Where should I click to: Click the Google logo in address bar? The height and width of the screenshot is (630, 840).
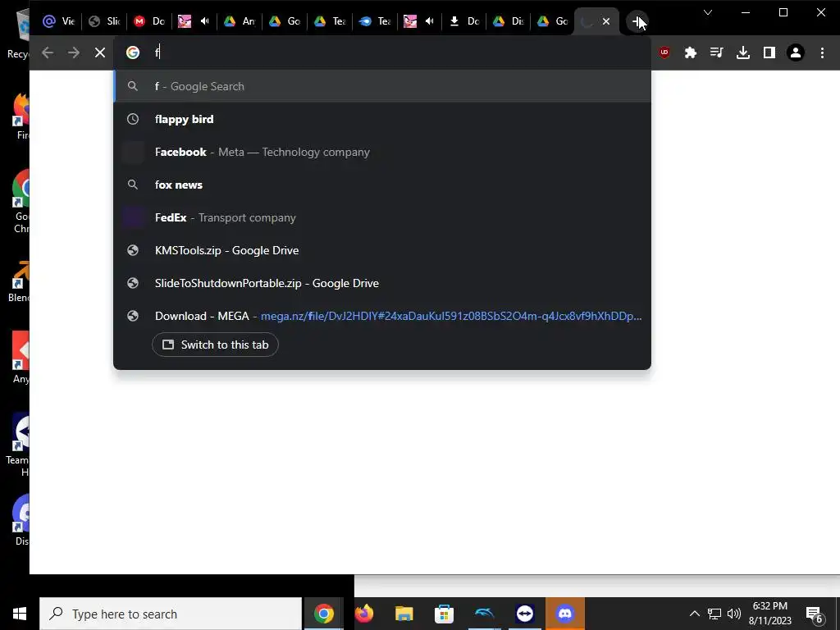(x=133, y=52)
